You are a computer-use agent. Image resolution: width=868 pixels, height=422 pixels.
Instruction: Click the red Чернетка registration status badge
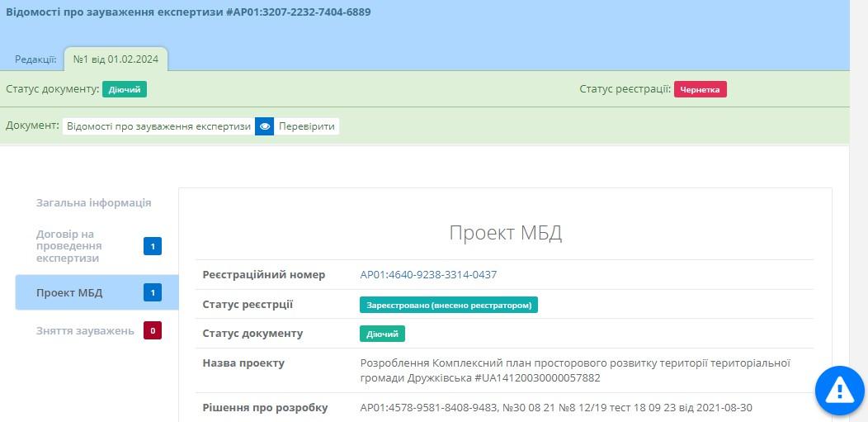pyautogui.click(x=700, y=89)
